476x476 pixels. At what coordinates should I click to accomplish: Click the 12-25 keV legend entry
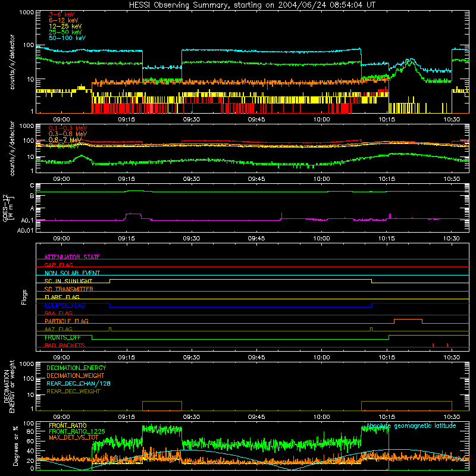click(65, 26)
